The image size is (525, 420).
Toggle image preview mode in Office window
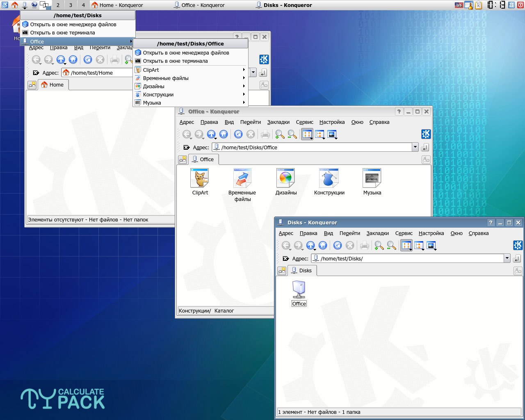(332, 134)
